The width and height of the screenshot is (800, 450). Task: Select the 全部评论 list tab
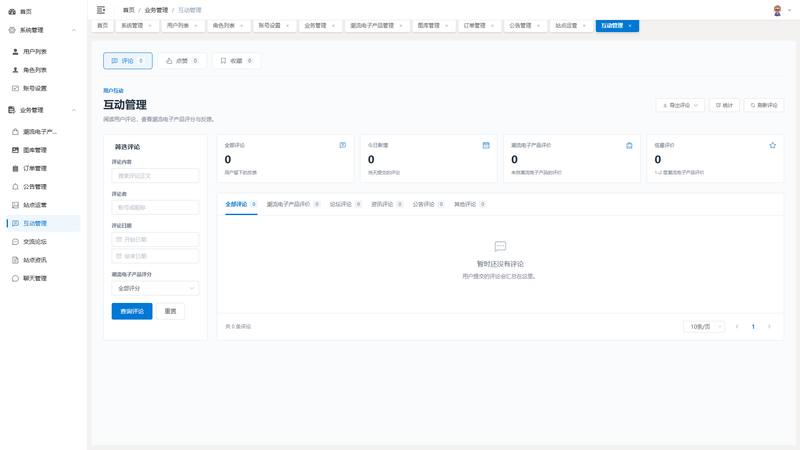coord(241,204)
